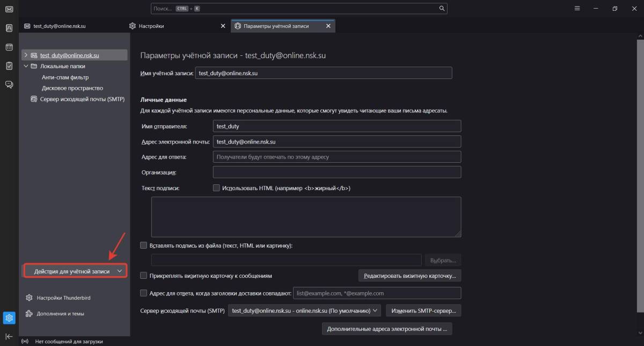Check attach vCard to messages option

point(143,276)
